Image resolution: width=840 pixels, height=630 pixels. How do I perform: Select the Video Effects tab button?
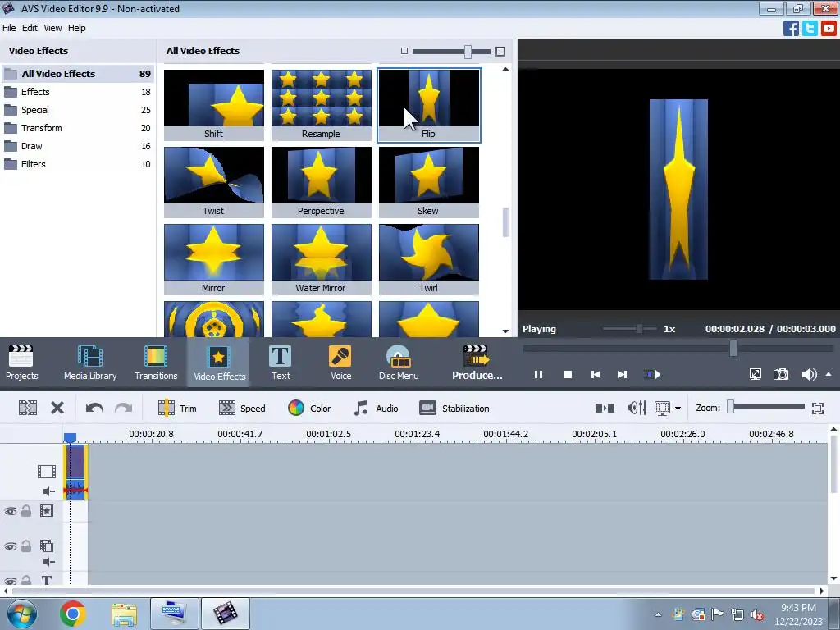point(219,362)
